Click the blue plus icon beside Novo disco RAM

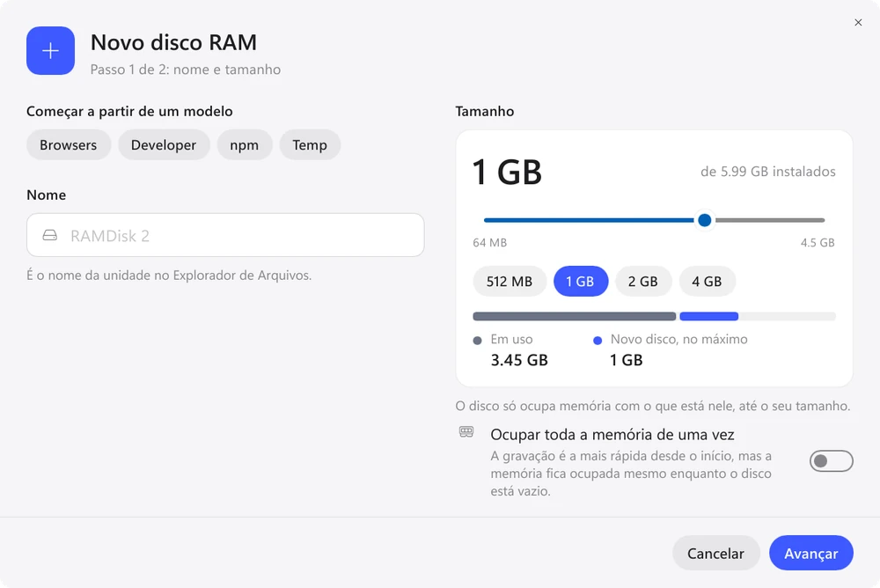(50, 50)
